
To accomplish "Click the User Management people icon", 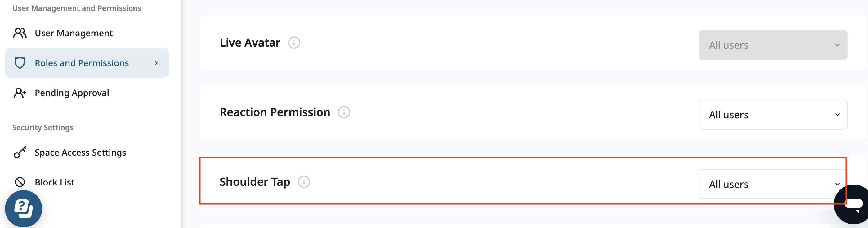I will (x=20, y=33).
